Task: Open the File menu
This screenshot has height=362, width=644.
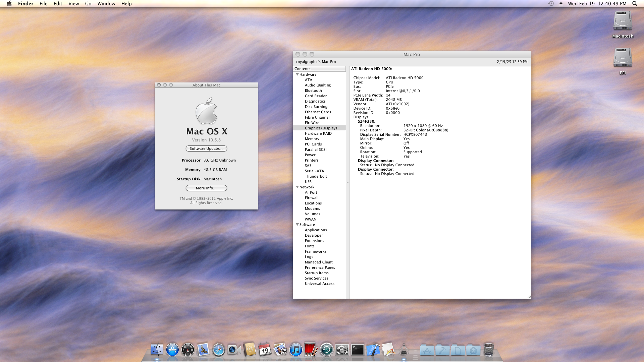Action: tap(43, 3)
